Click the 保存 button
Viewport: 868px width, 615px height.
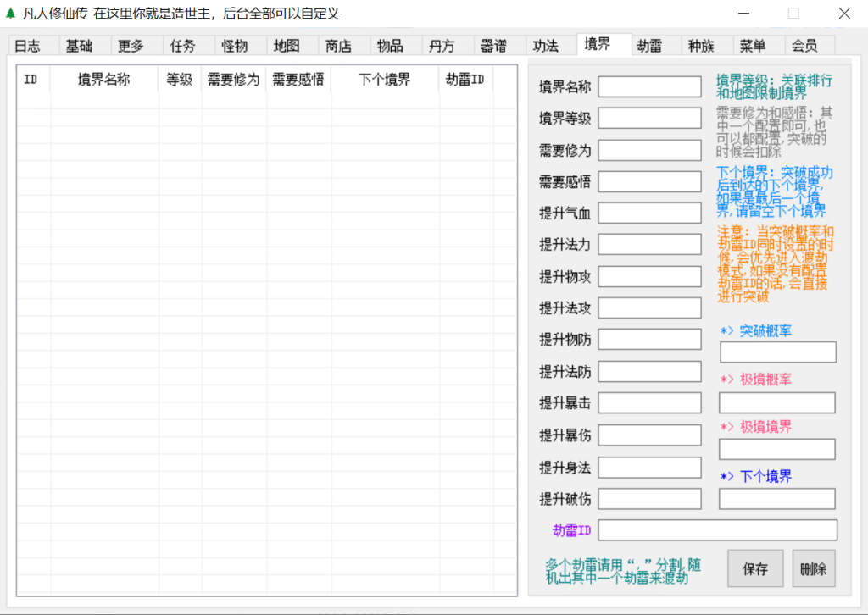point(755,568)
